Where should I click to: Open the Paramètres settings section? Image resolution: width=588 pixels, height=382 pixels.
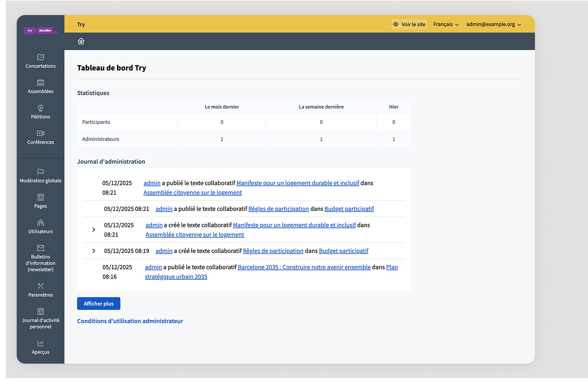pyautogui.click(x=40, y=290)
